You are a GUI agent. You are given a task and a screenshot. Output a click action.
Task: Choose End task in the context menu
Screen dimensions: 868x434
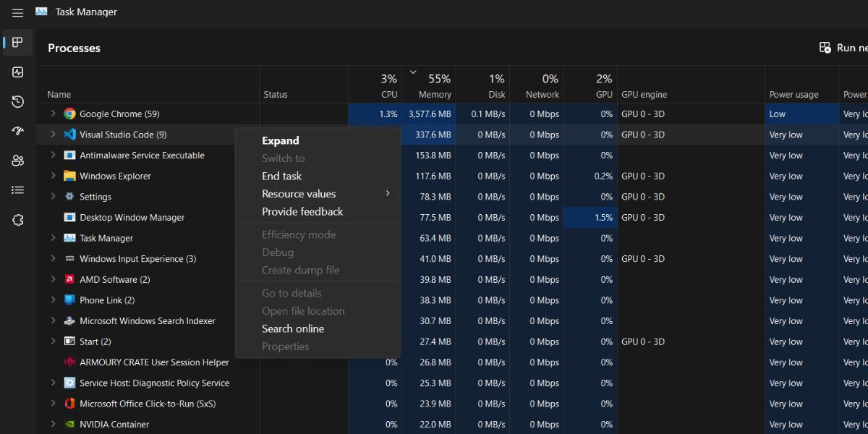tap(318, 176)
